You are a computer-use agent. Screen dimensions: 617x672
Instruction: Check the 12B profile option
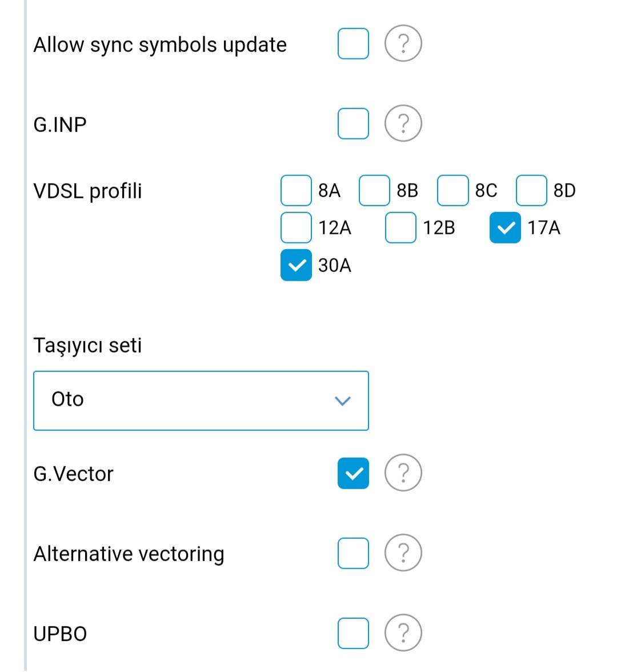tap(400, 227)
